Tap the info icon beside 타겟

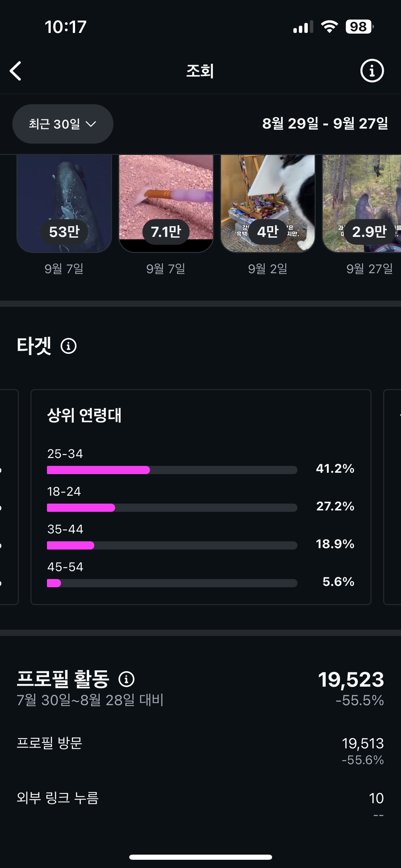[69, 346]
